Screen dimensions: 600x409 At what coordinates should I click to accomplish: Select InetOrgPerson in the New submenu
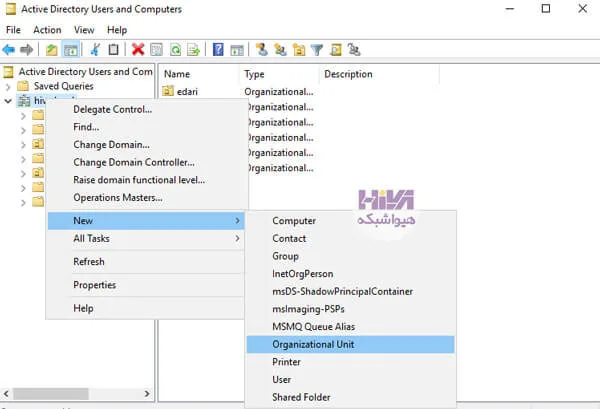[351, 274]
